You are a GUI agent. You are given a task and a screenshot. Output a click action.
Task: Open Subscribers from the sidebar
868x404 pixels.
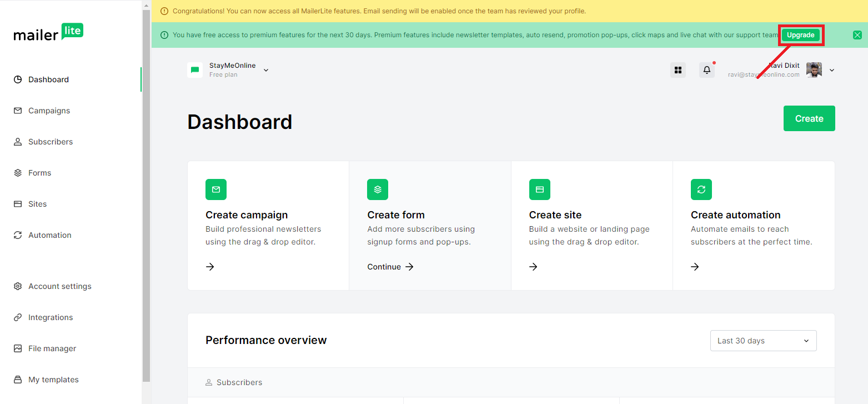[x=50, y=142]
